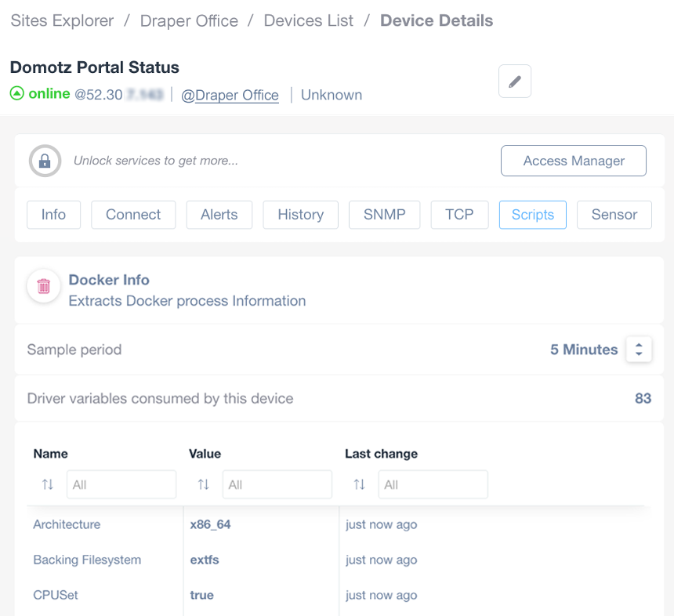Click the Name column header
This screenshot has width=674, height=616.
tap(51, 454)
